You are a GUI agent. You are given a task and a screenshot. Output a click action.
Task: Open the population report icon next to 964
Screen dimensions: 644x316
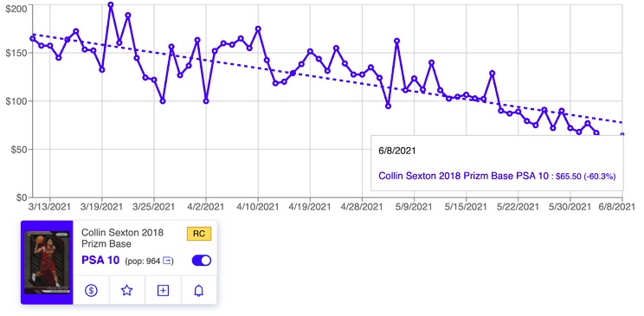point(167,261)
